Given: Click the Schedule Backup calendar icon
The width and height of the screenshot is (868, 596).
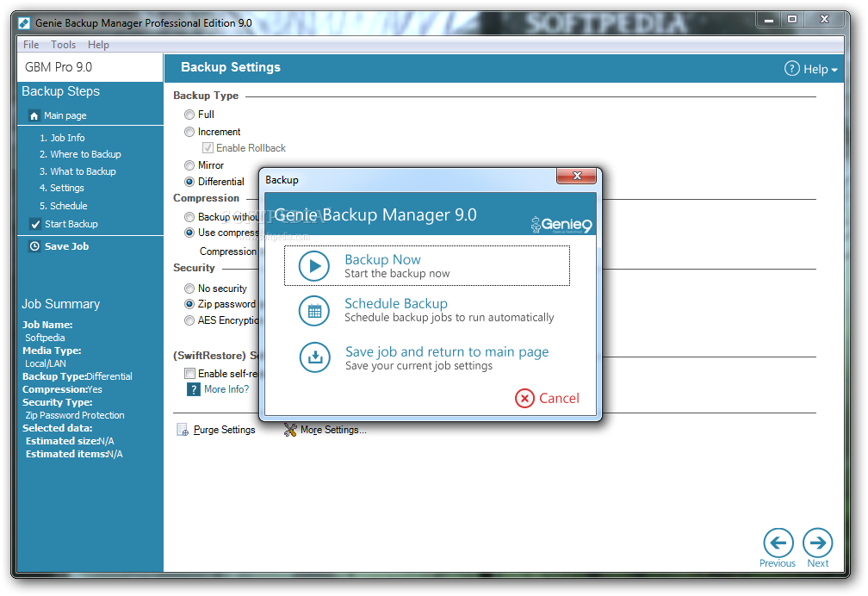Looking at the screenshot, I should 313,311.
